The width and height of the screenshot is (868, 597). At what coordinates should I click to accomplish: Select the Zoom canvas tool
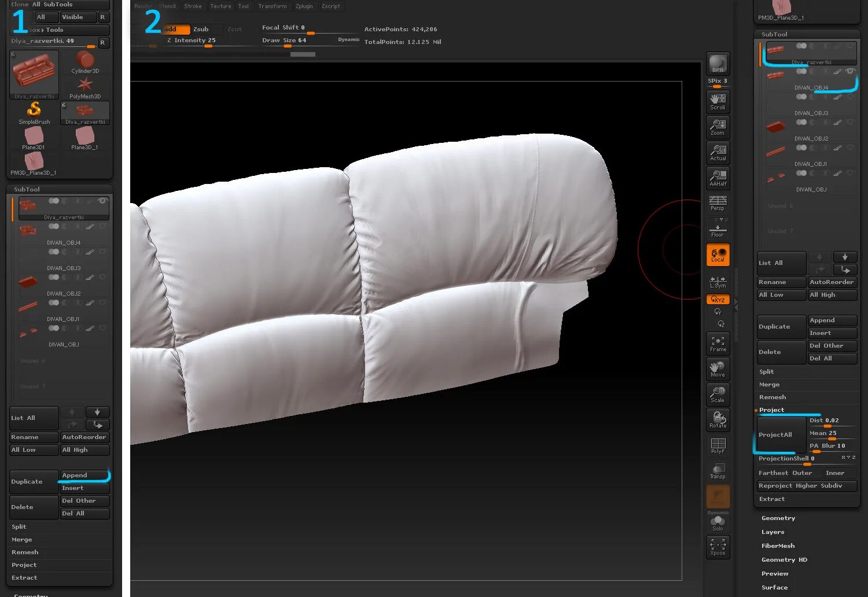718,127
